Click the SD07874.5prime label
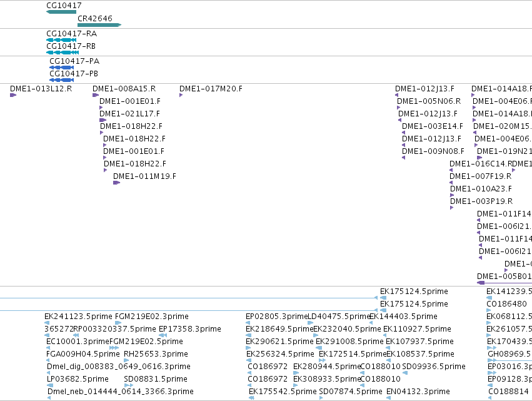Image resolution: width=532 pixels, height=401 pixels. (351, 392)
